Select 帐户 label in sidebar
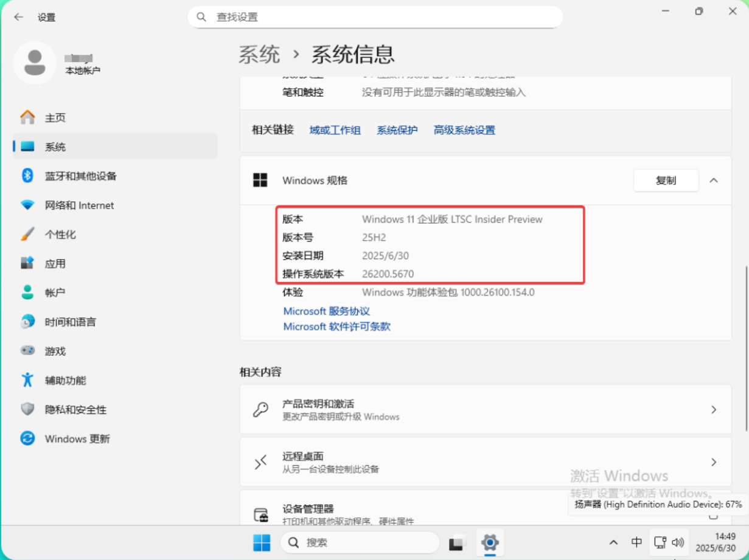The height and width of the screenshot is (560, 749). tap(55, 293)
